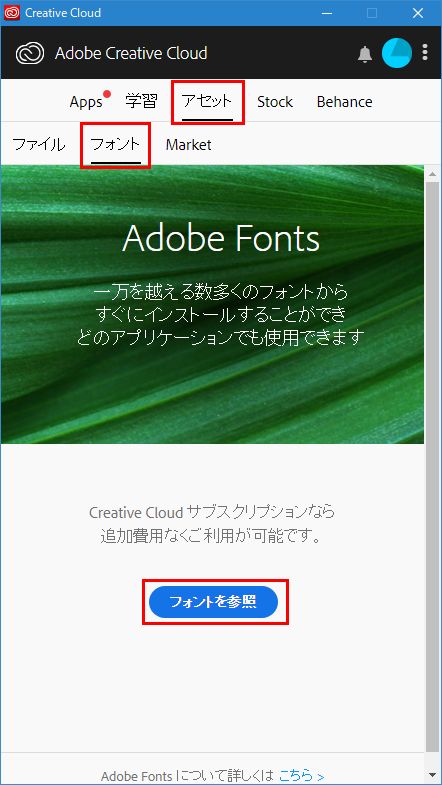Open the 学習 tab

point(142,102)
